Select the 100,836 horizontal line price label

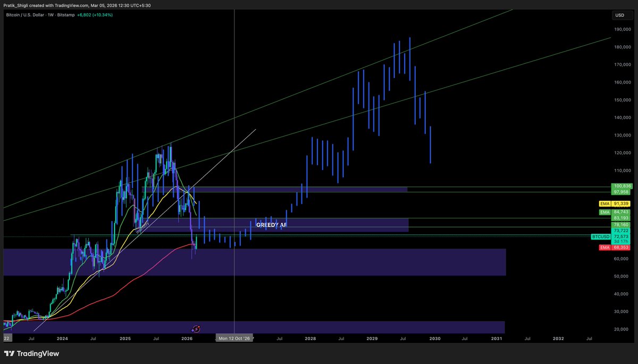click(x=622, y=186)
